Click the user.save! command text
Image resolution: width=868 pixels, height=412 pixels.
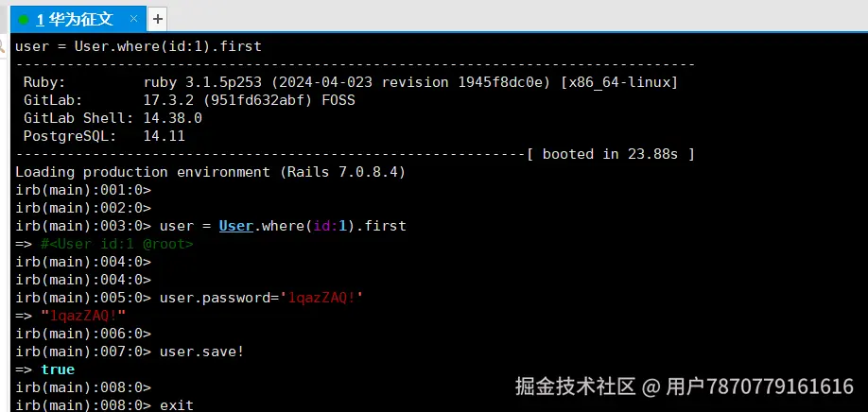201,352
